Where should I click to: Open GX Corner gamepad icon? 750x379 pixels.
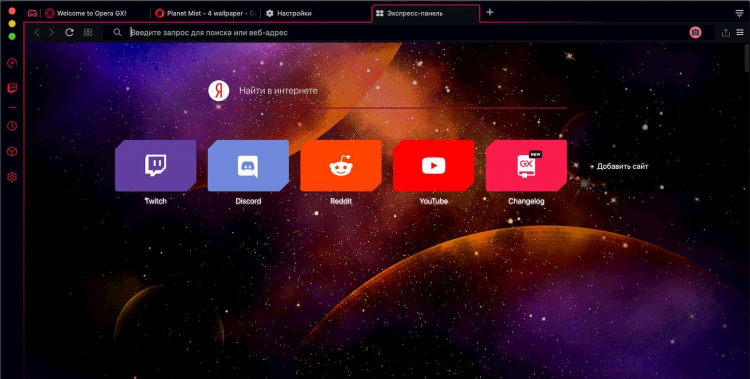tap(32, 13)
